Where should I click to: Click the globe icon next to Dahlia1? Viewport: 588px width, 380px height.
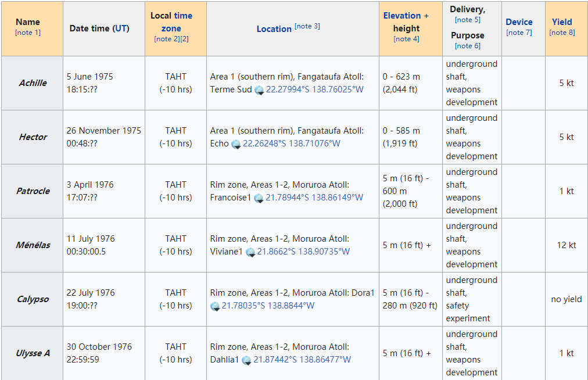point(246,360)
